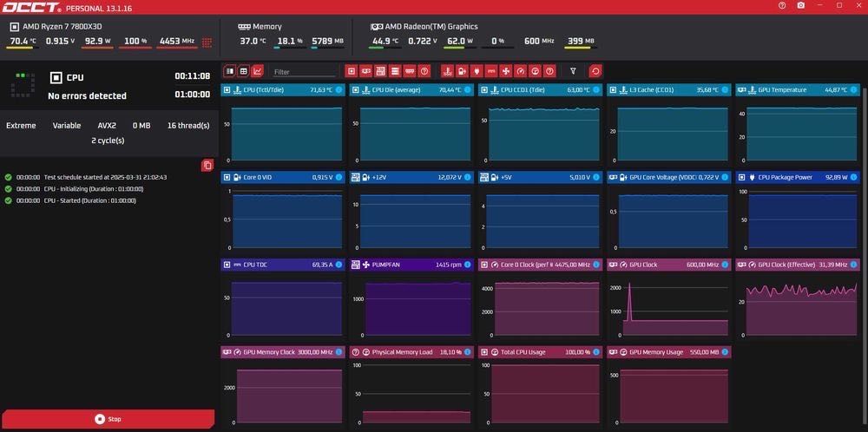The image size is (868, 432).
Task: Open info for CPU CCD1 (Tdie) graph
Action: point(596,89)
